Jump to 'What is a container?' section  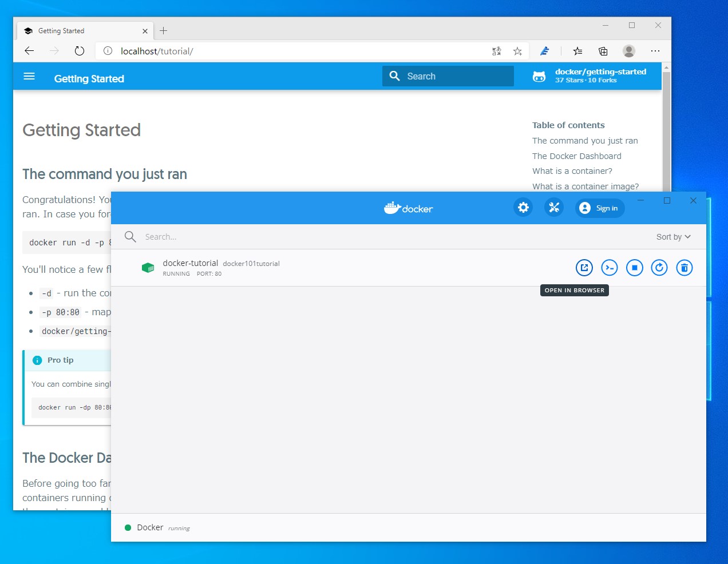[x=572, y=171]
